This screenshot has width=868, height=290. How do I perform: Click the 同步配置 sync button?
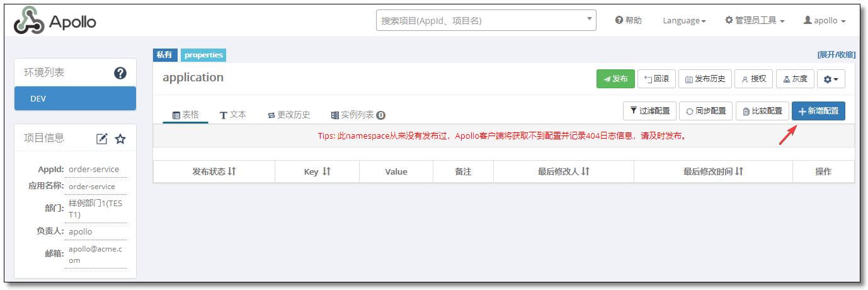[706, 111]
